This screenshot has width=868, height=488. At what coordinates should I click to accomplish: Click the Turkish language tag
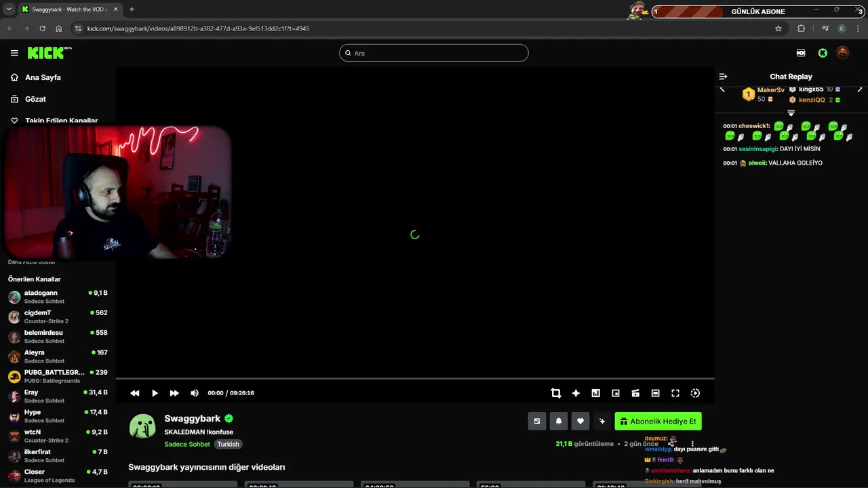228,444
